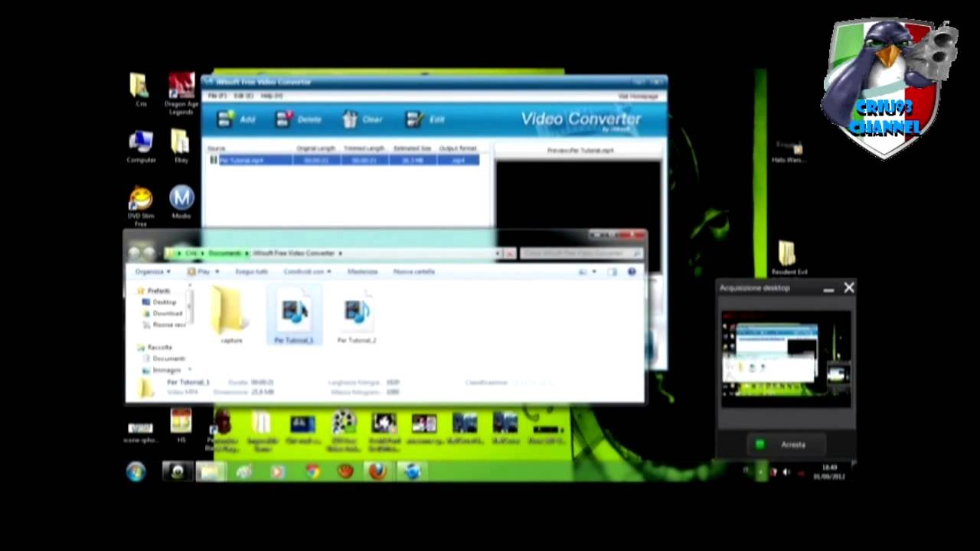
Task: Click the File Explorer taskbar button
Action: click(210, 471)
